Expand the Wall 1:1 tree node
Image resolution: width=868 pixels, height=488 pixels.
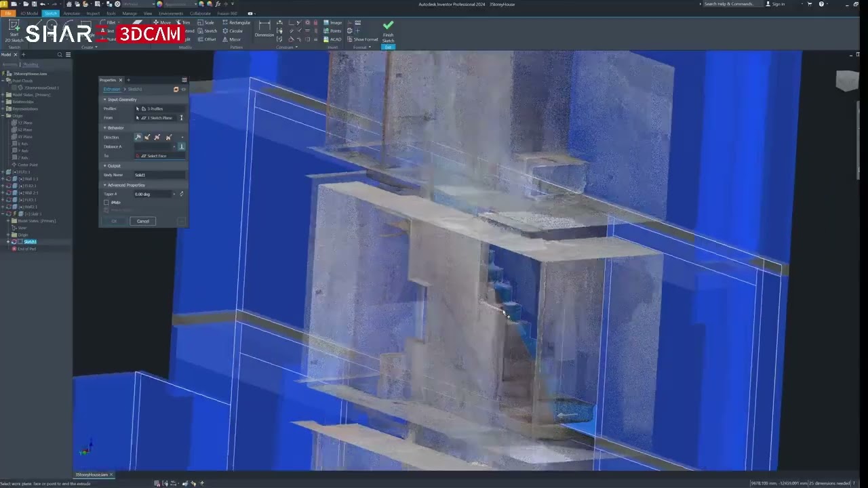3,179
